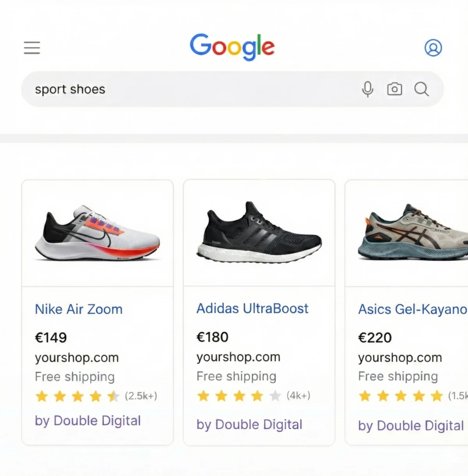Click 'by Double Digital' under Adidas listing
This screenshot has height=476, width=468.
click(249, 425)
